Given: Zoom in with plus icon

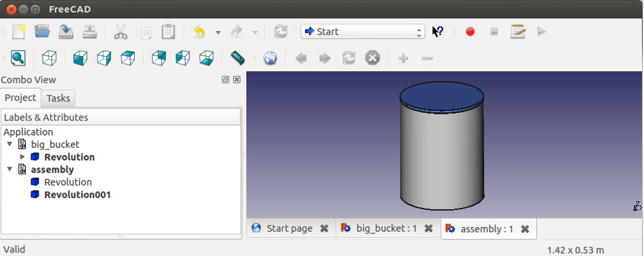Looking at the screenshot, I should point(403,58).
